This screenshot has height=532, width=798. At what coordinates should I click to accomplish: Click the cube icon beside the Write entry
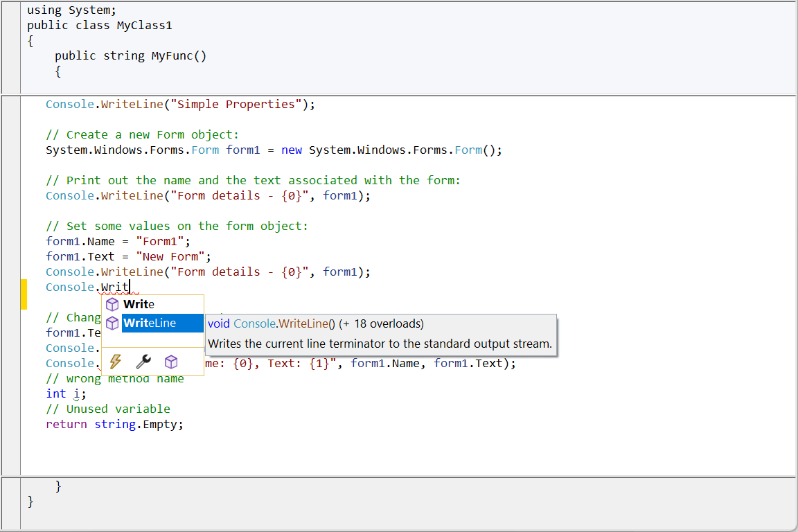[112, 304]
